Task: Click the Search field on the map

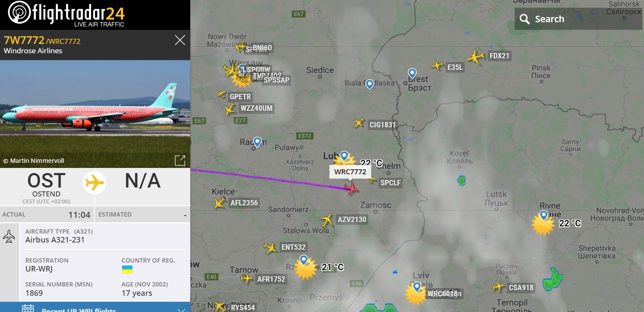Action: point(578,19)
